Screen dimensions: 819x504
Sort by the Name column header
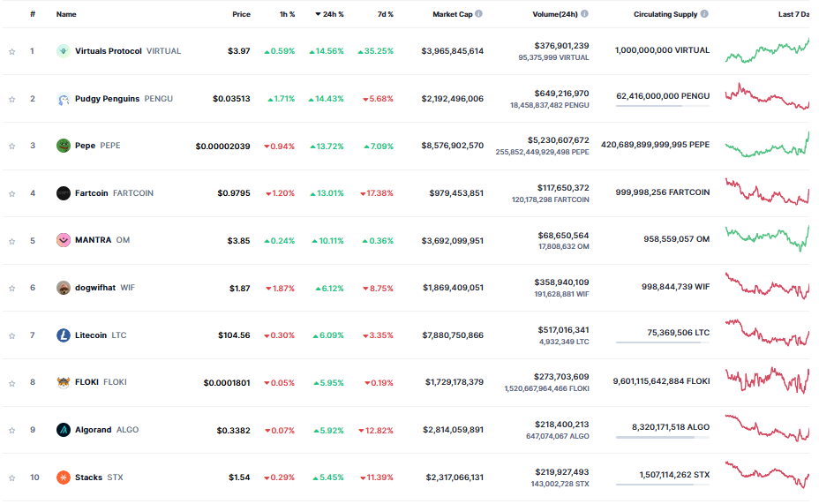pos(66,14)
